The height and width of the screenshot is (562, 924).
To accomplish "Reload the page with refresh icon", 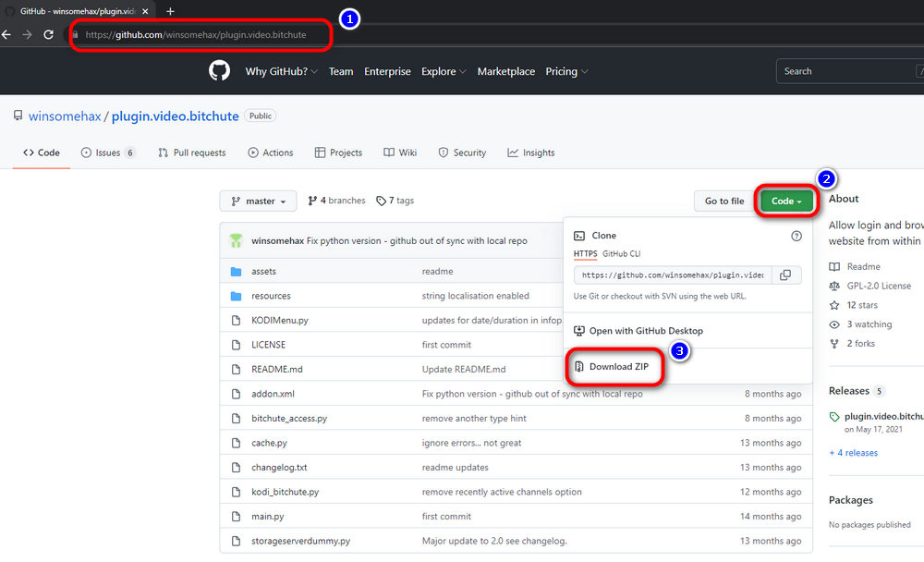I will (48, 35).
